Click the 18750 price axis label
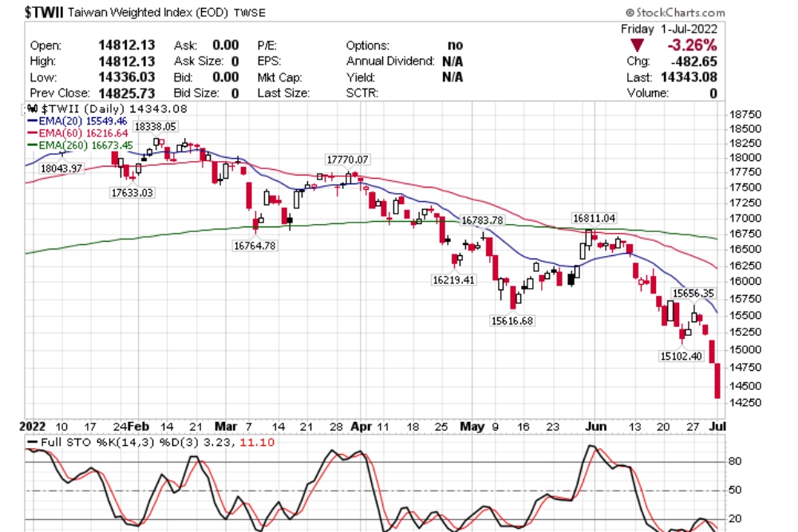798x532 pixels. point(745,114)
